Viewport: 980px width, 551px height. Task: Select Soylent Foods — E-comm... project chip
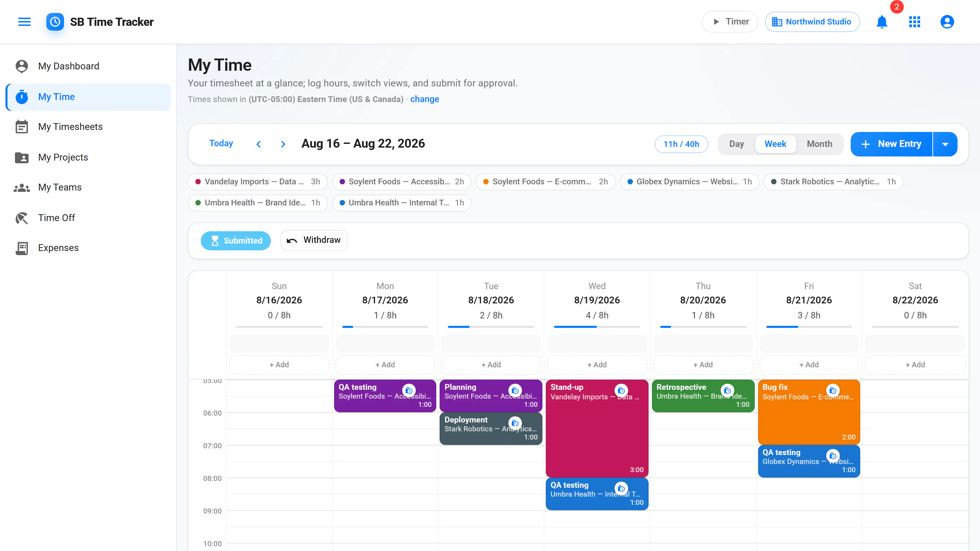[x=545, y=182]
